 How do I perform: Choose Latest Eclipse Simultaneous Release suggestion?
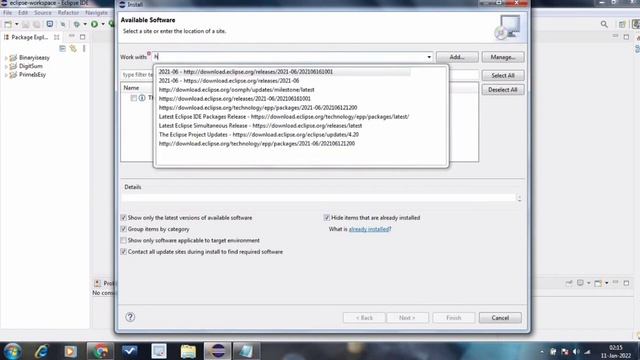click(260, 126)
